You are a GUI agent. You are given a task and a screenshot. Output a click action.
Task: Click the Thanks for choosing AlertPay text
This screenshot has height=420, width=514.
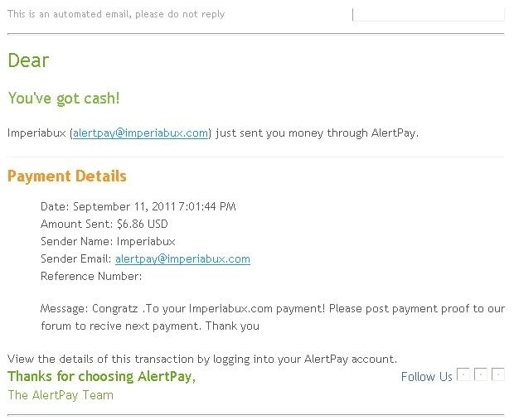pos(102,376)
